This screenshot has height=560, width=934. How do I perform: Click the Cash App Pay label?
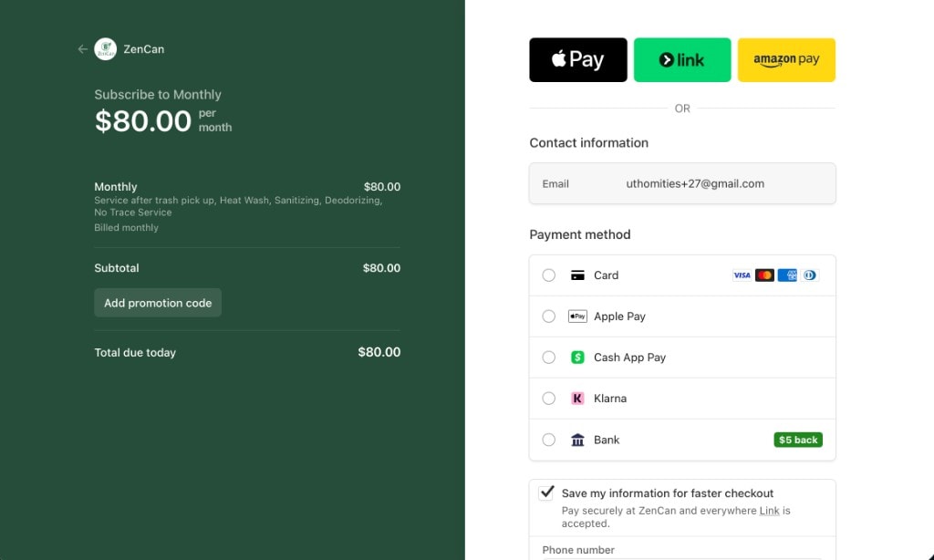coord(629,358)
